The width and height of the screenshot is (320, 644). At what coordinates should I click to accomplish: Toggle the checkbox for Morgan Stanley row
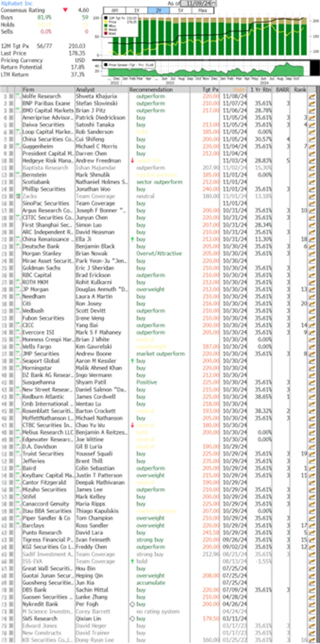pos(11,254)
